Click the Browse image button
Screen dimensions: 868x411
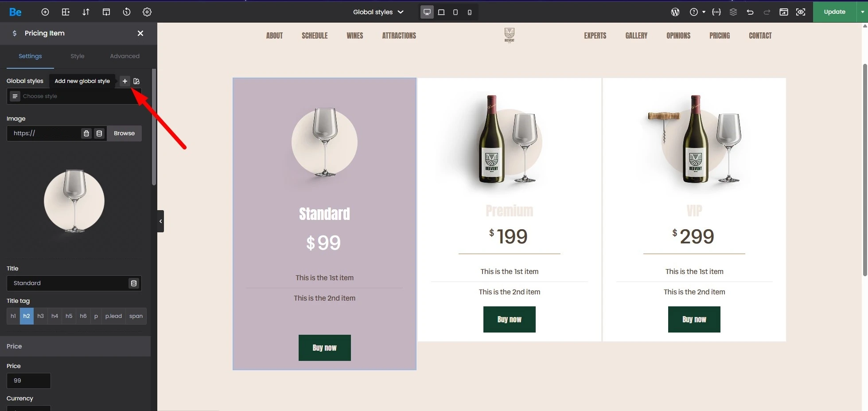pyautogui.click(x=124, y=133)
